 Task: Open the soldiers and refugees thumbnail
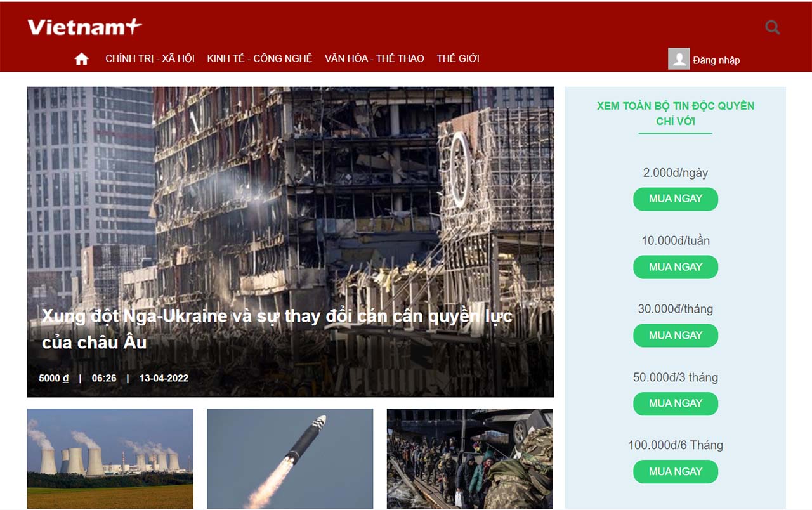coord(470,459)
